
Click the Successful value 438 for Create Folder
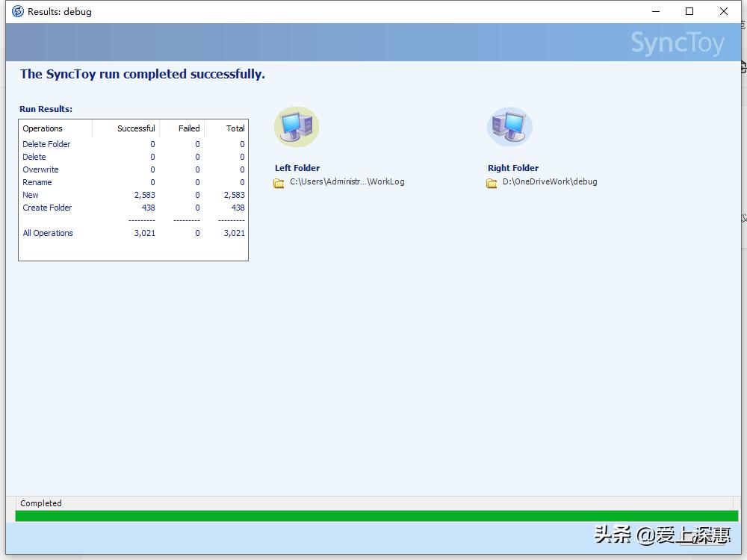click(x=148, y=208)
